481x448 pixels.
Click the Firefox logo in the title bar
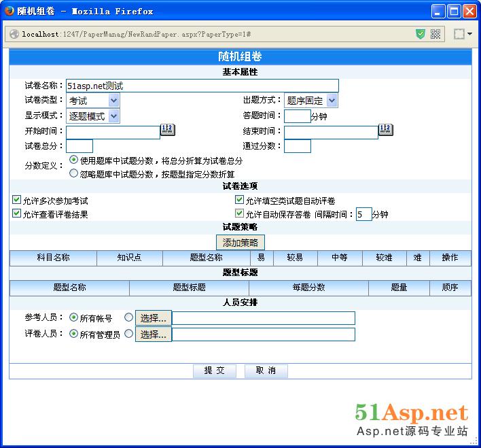(10, 11)
